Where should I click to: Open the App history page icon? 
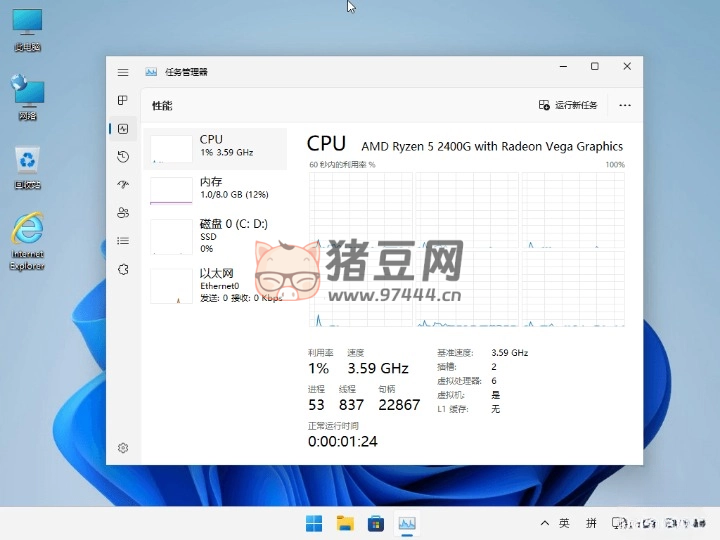coord(123,157)
